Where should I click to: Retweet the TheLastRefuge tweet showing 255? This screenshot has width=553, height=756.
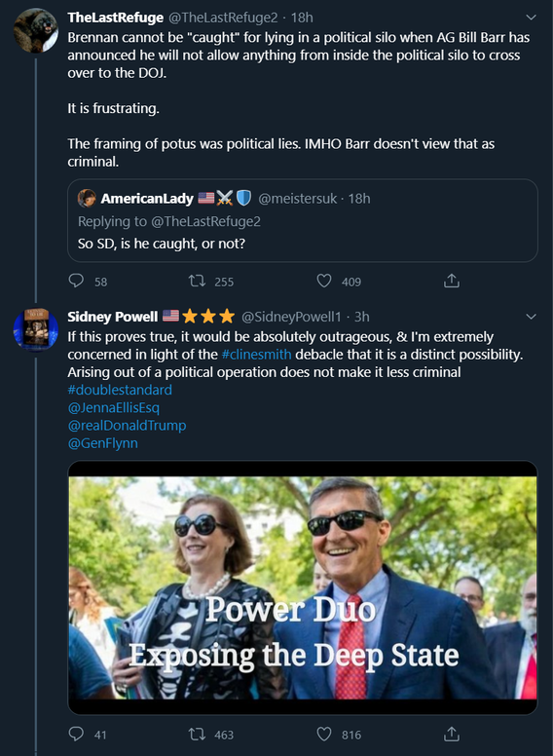pyautogui.click(x=197, y=281)
